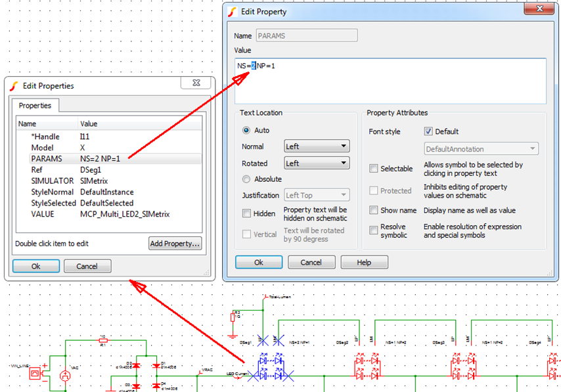Check the Hidden checkbox

click(246, 213)
